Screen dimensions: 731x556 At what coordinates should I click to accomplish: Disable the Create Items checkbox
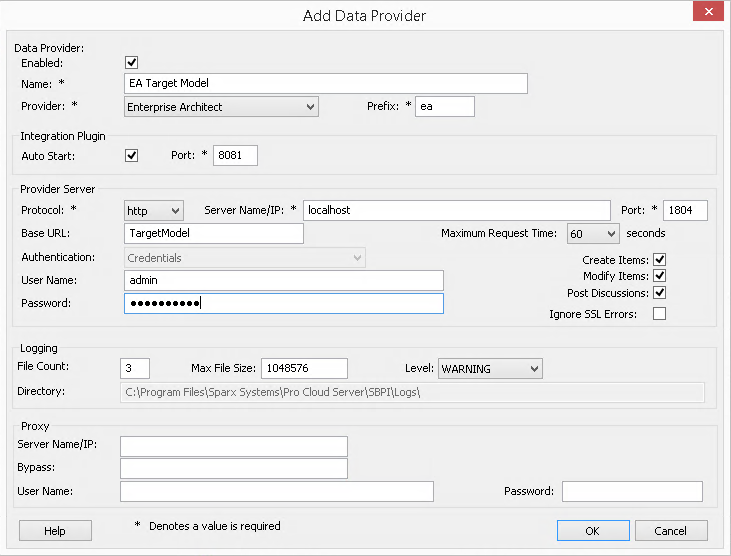click(x=659, y=260)
